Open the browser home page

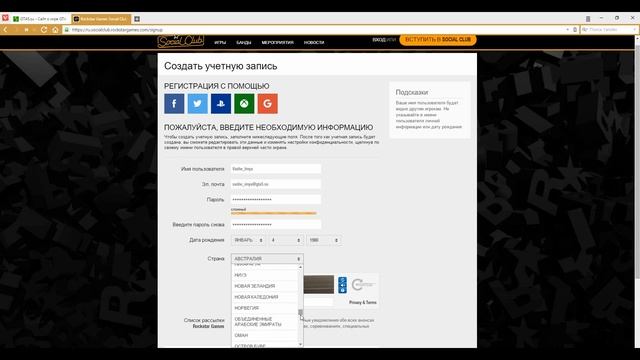point(55,30)
